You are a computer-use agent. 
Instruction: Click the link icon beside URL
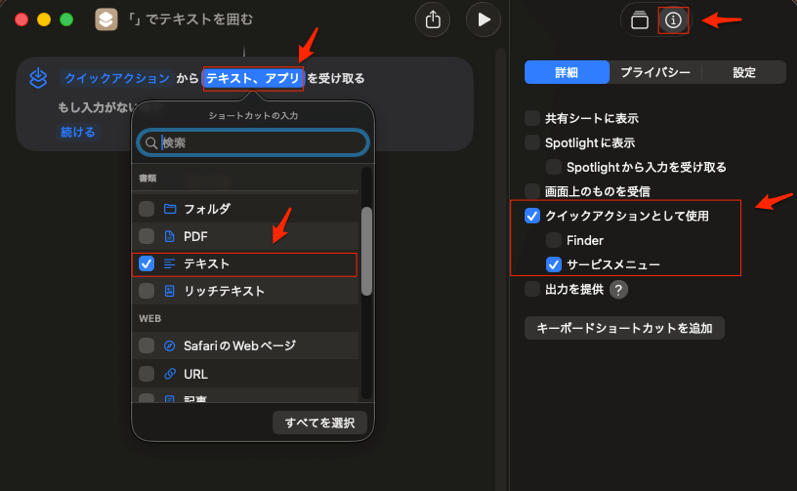pyautogui.click(x=170, y=374)
